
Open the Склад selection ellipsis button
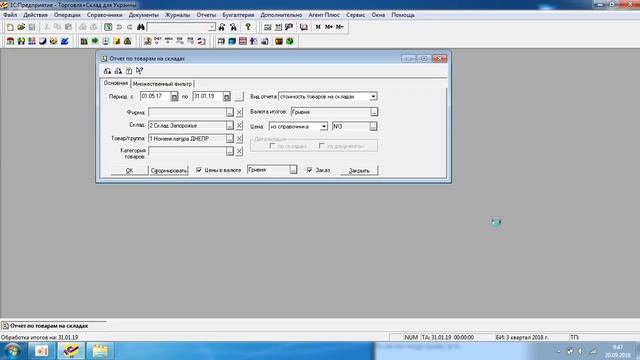tap(230, 125)
